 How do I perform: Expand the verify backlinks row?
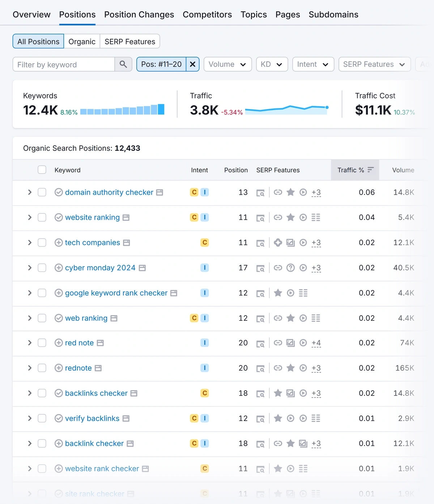point(30,418)
